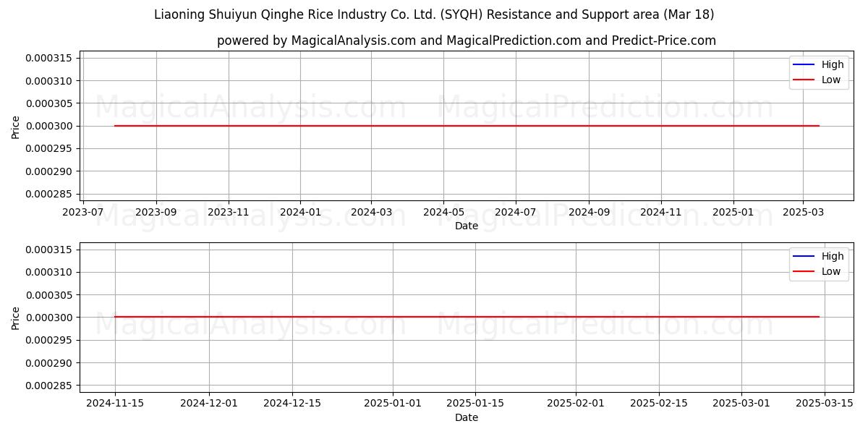Image resolution: width=868 pixels, height=434 pixels.
Task: Click the 2023-07 tick label
Action: point(84,213)
